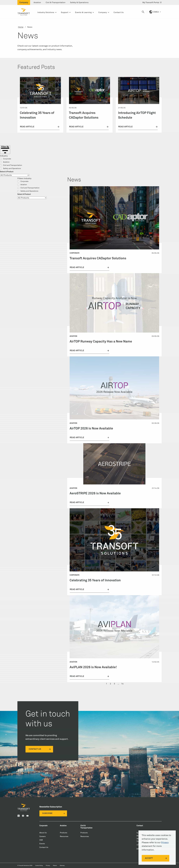The height and width of the screenshot is (868, 179).
Task: Open All Products dropdown in Filter By panel
Action: point(15,175)
